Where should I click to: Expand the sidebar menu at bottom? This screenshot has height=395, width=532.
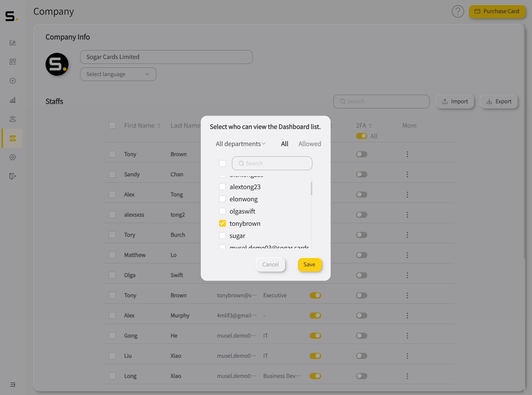(13, 385)
